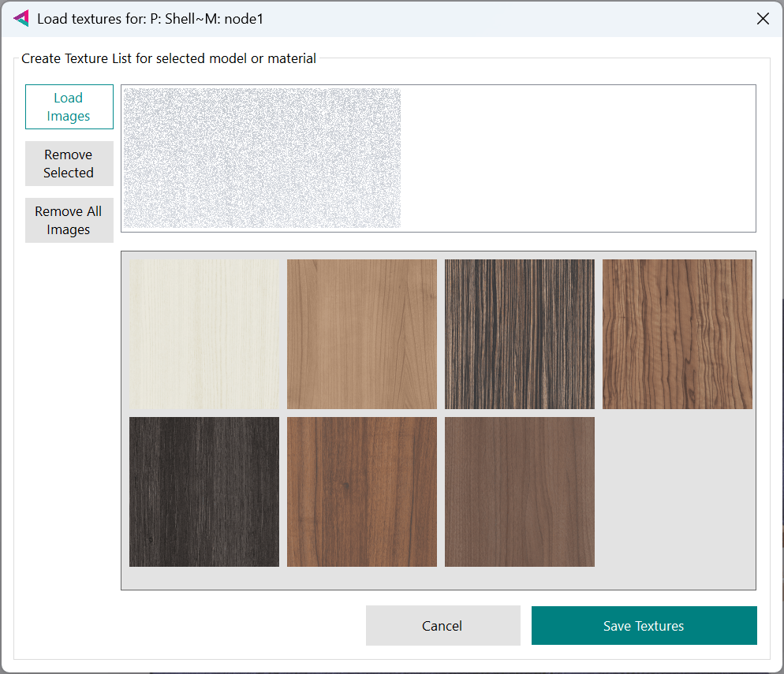Image resolution: width=784 pixels, height=674 pixels.
Task: Click the Load Images button
Action: (x=69, y=107)
